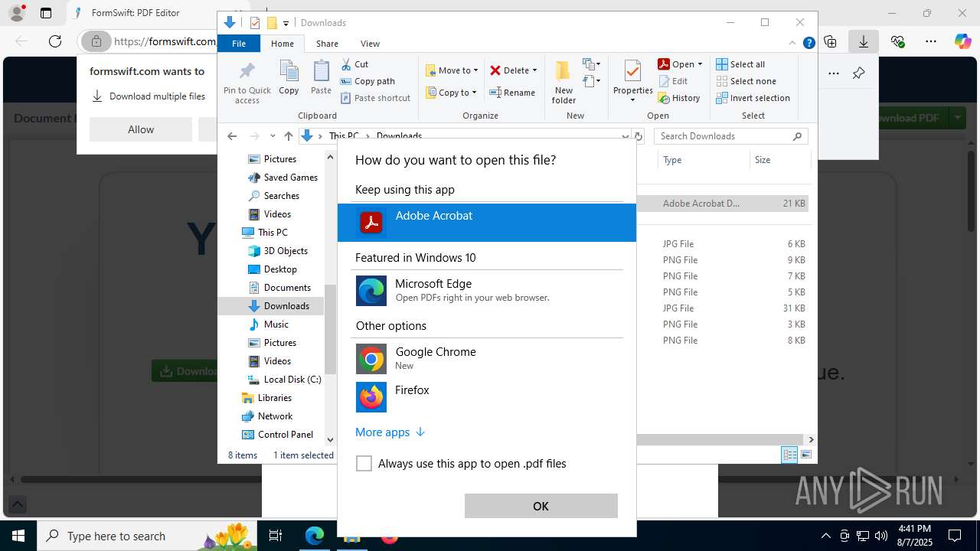The image size is (980, 551).
Task: Click Invert selection in the ribbon
Action: pos(753,98)
